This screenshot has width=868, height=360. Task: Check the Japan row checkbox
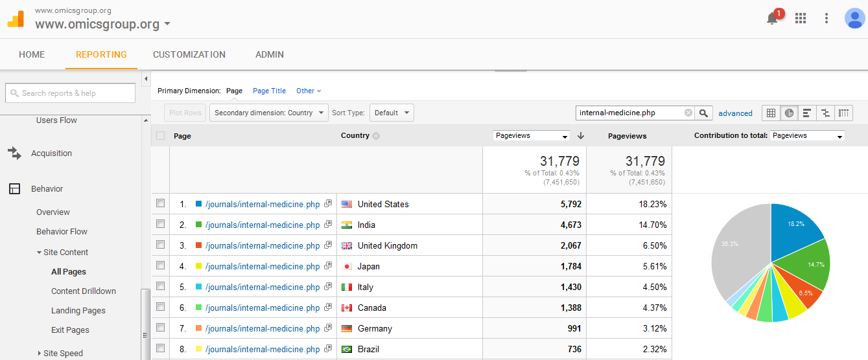coord(160,265)
